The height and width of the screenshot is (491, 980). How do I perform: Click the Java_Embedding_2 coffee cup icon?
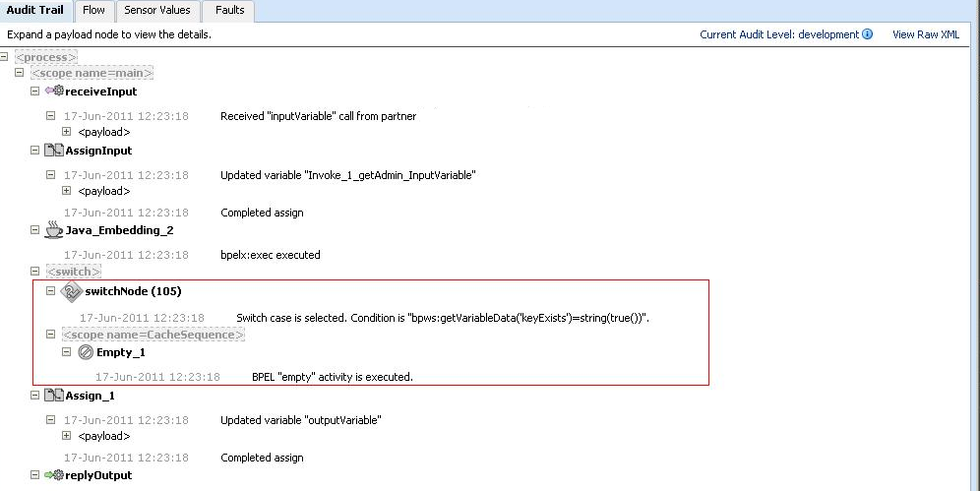54,230
